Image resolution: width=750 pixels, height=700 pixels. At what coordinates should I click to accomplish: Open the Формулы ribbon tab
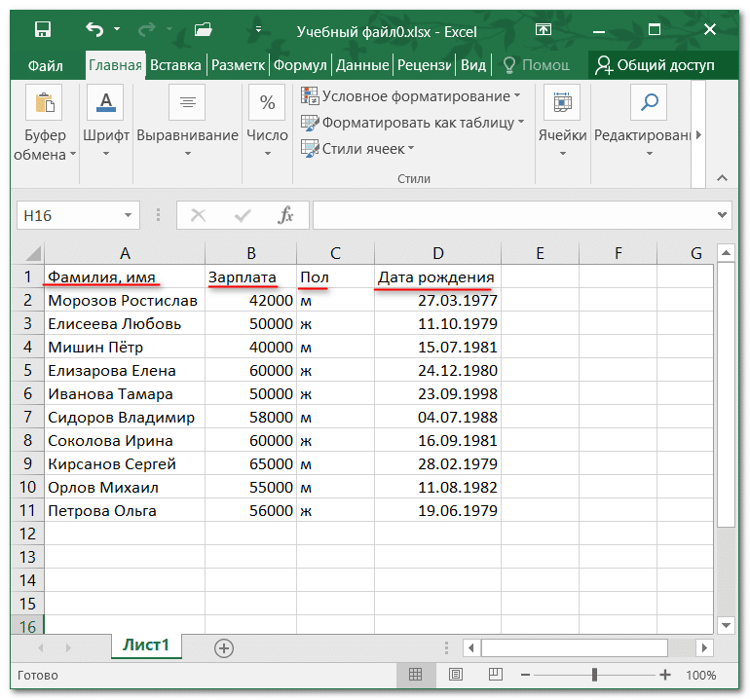[300, 65]
